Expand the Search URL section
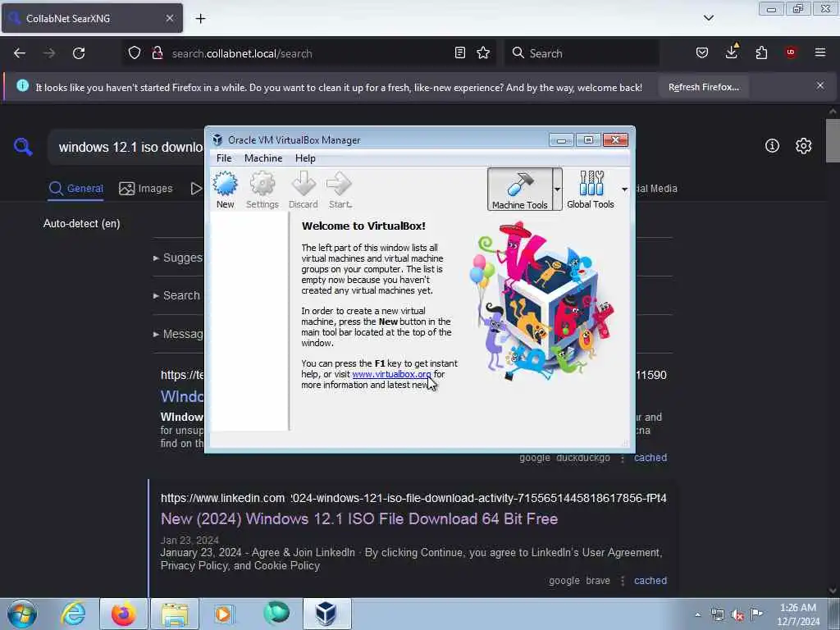The height and width of the screenshot is (630, 840). pos(177,295)
